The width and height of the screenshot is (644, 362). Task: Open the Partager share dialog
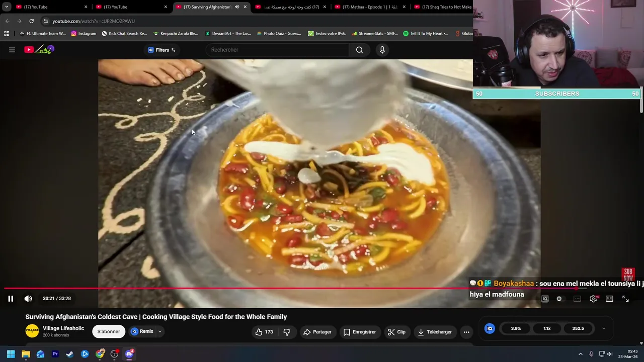[x=317, y=332]
